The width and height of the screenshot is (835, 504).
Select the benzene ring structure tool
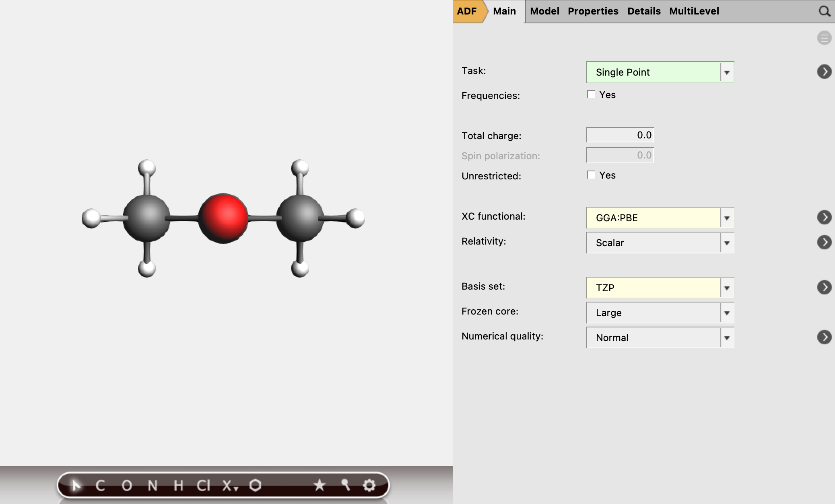(x=255, y=485)
